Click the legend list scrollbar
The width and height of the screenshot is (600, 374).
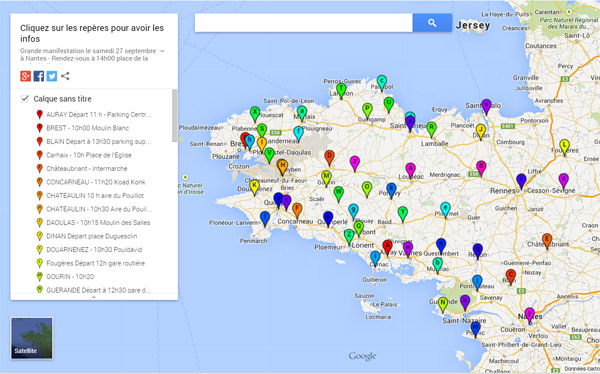pos(174,116)
